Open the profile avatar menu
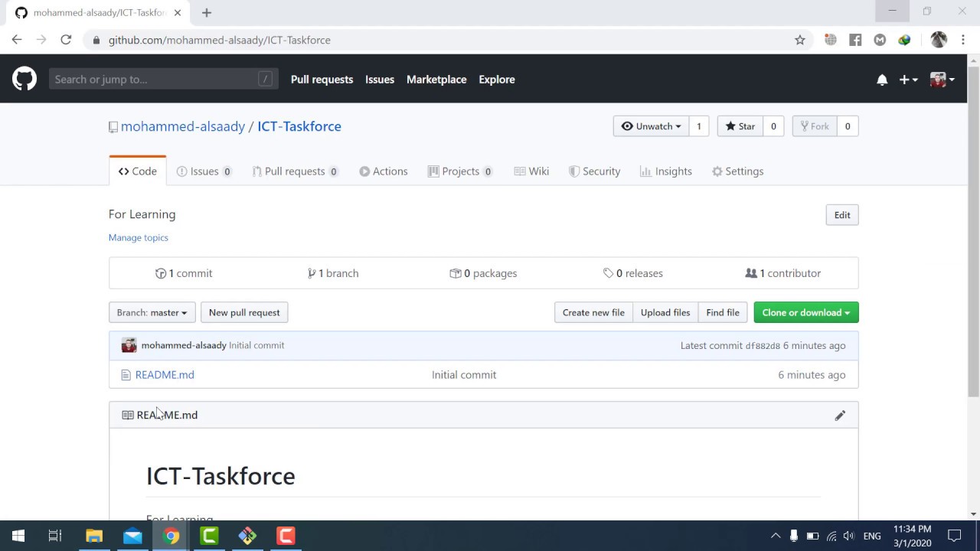 point(942,80)
